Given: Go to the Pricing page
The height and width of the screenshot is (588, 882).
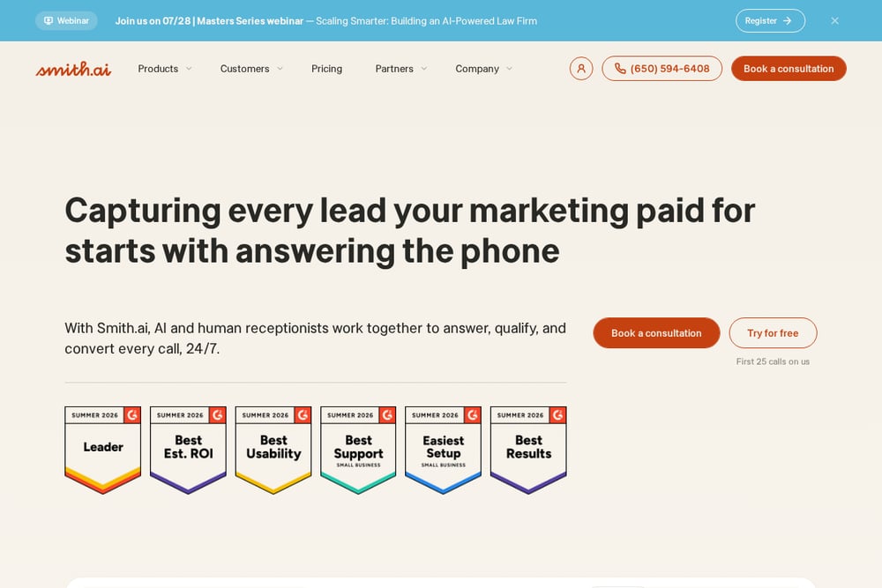Looking at the screenshot, I should [327, 69].
